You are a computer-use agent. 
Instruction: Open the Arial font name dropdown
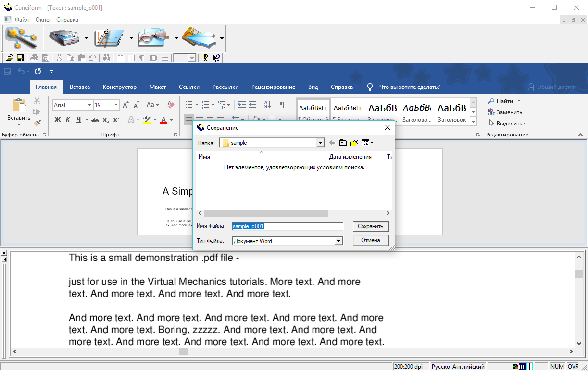89,105
